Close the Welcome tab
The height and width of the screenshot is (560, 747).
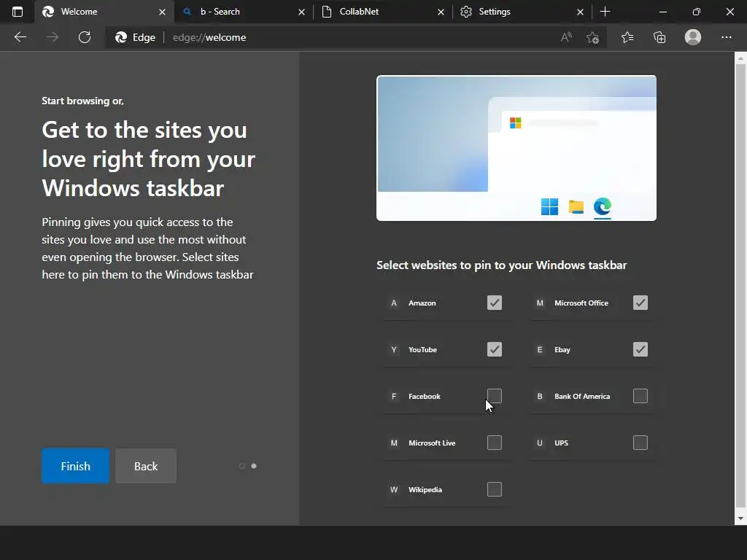click(x=162, y=12)
